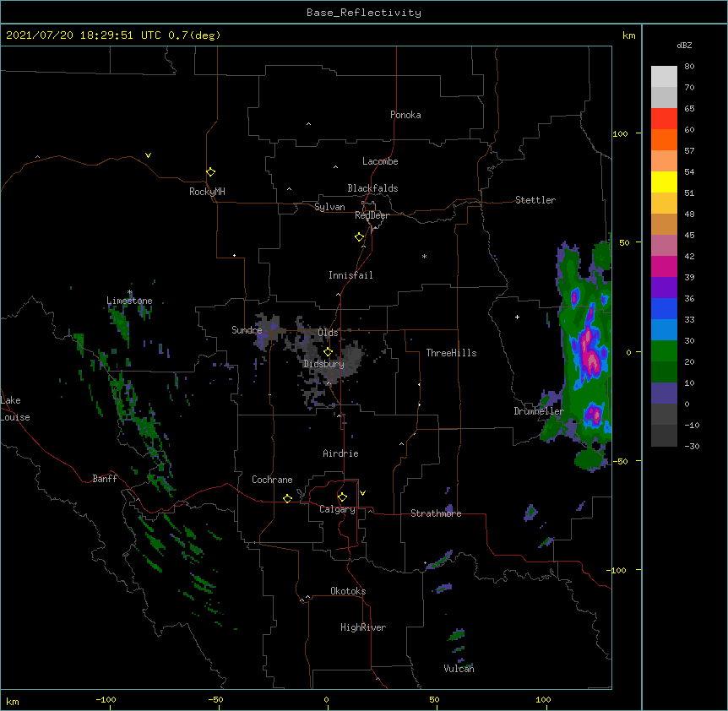
Task: Click the yellow diamond marker between Olds and Didsbury
Action: [x=328, y=352]
